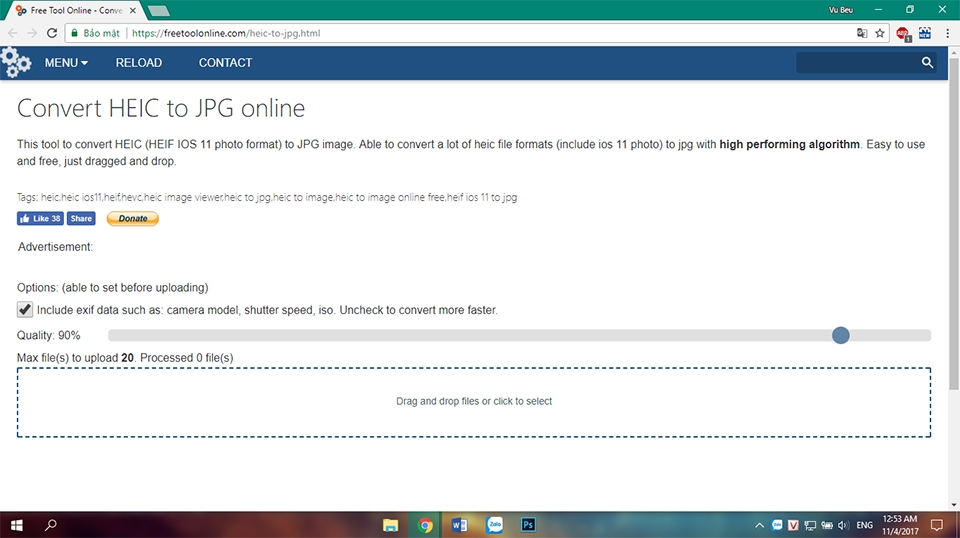Click the Zalo system tray icon

click(777, 525)
